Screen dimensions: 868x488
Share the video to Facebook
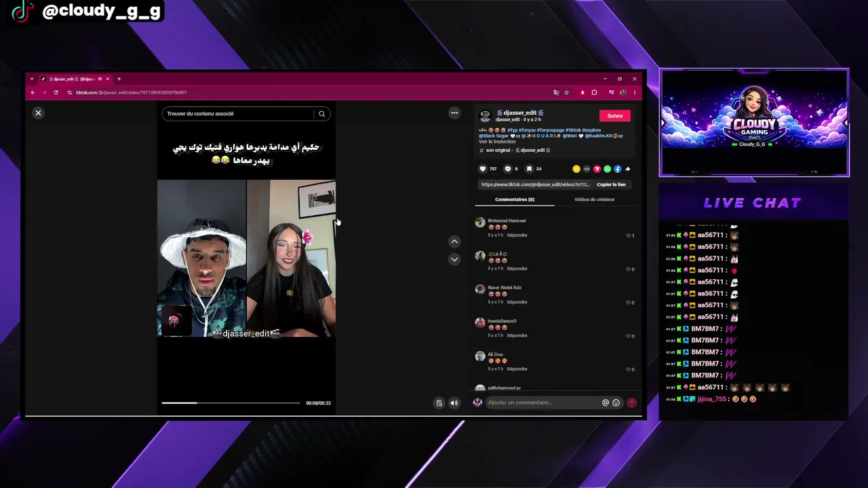[x=617, y=169]
